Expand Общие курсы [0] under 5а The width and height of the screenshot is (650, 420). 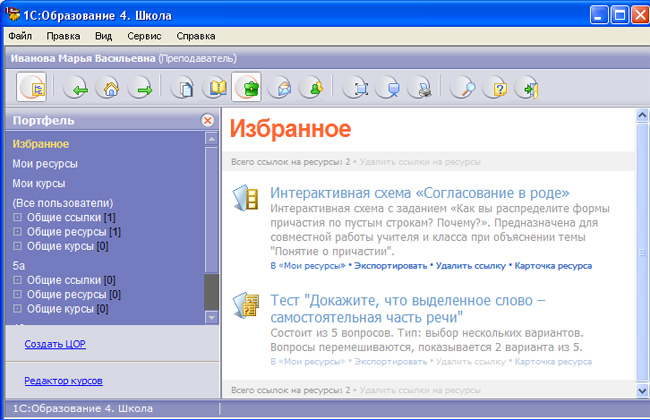pyautogui.click(x=17, y=308)
